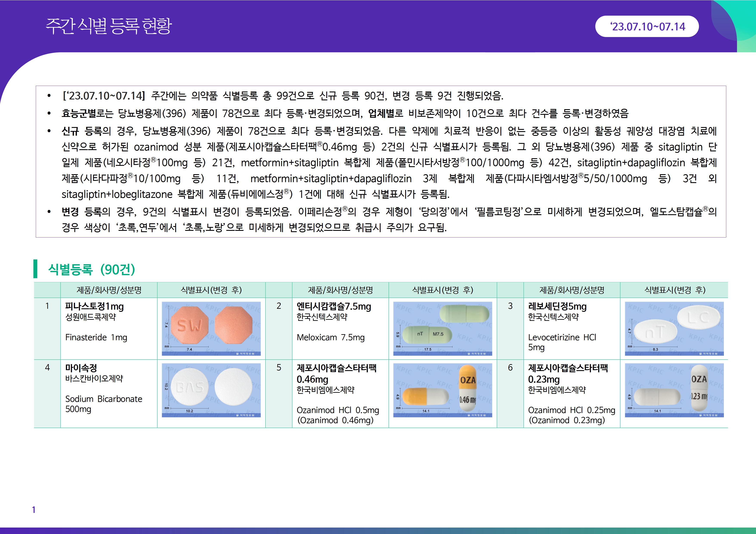Click first 제품/회사명/성분명 column header
Viewport: 756px width, 534px height.
coord(109,290)
